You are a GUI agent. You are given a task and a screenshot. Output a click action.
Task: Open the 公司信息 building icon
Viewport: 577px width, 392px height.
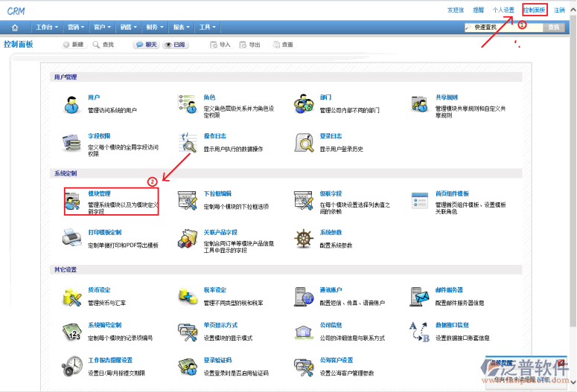[304, 332]
